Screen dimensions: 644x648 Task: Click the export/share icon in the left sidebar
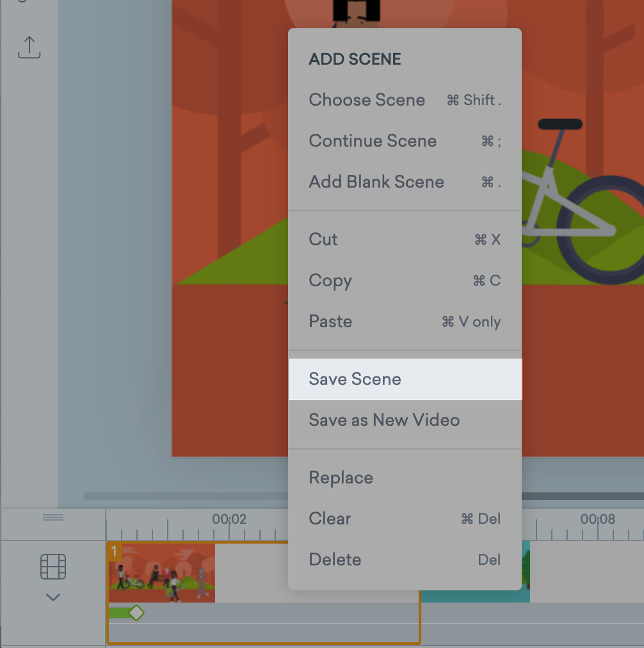coord(29,47)
